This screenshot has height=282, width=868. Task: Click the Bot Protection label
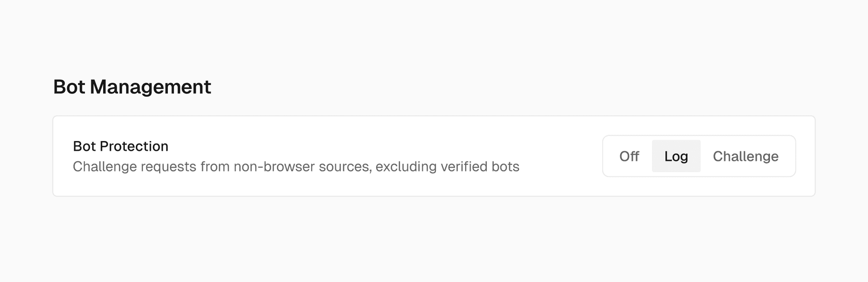coord(120,146)
